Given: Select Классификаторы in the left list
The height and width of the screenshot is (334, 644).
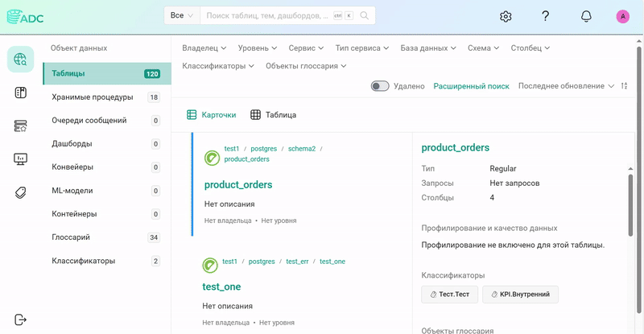Looking at the screenshot, I should (107, 261).
